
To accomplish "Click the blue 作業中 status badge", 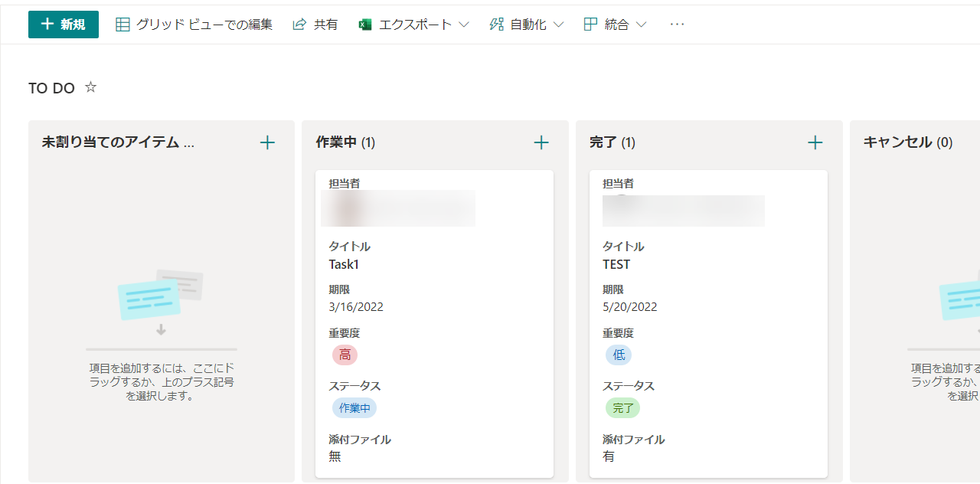I will pyautogui.click(x=354, y=408).
